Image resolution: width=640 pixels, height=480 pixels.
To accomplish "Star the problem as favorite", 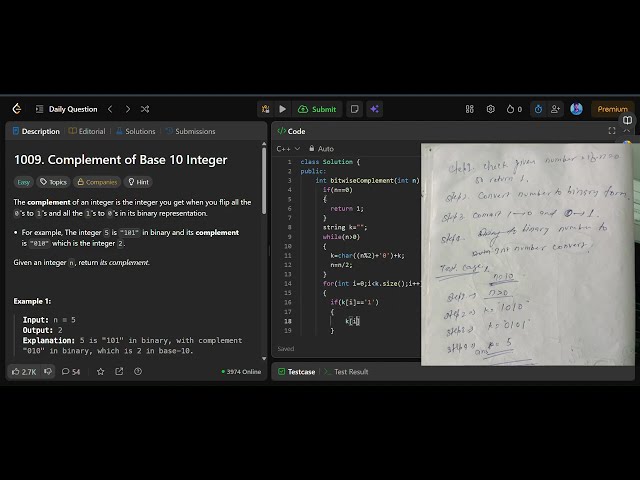I will [100, 371].
